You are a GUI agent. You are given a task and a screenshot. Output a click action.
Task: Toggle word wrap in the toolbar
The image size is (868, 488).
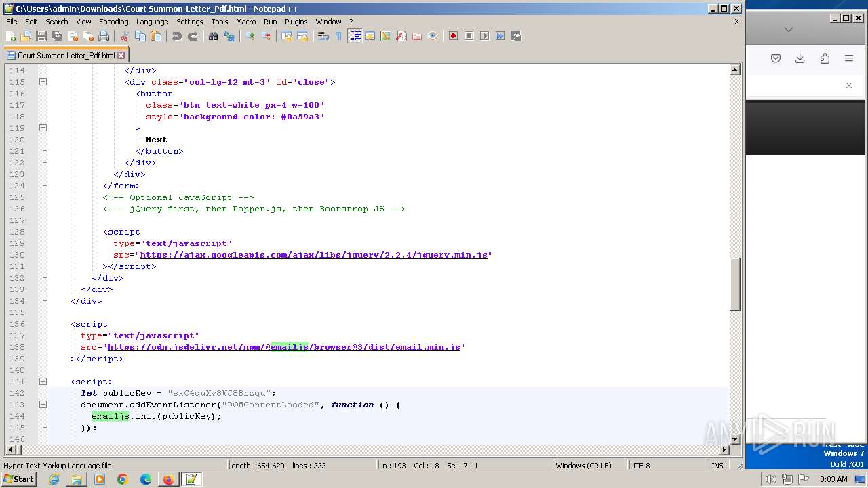323,36
